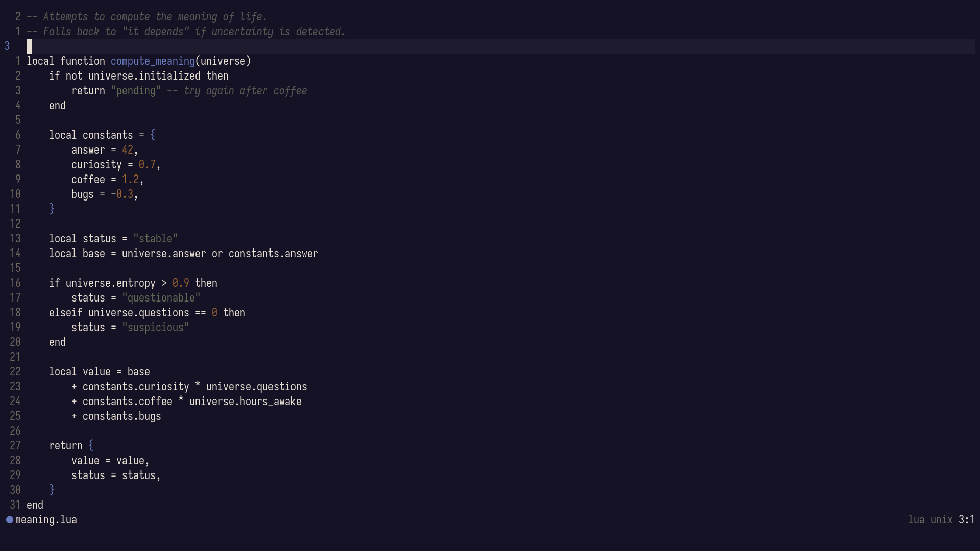Click the universe.hours_awake identifier
The image size is (980, 551).
click(245, 402)
